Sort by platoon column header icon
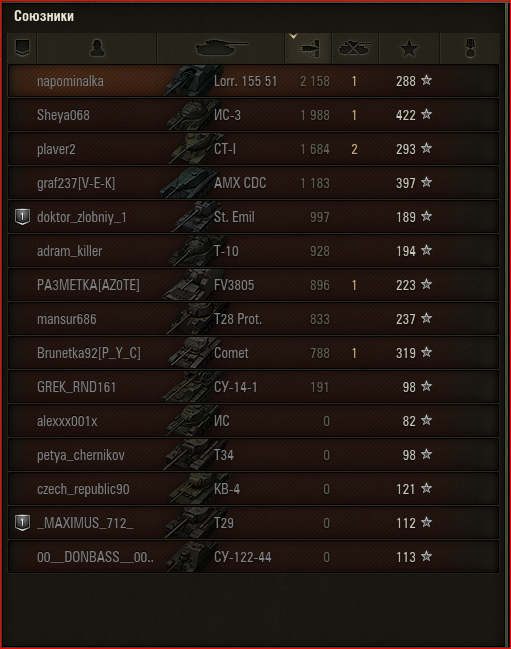Screen dimensions: 511x649 pos(22,48)
